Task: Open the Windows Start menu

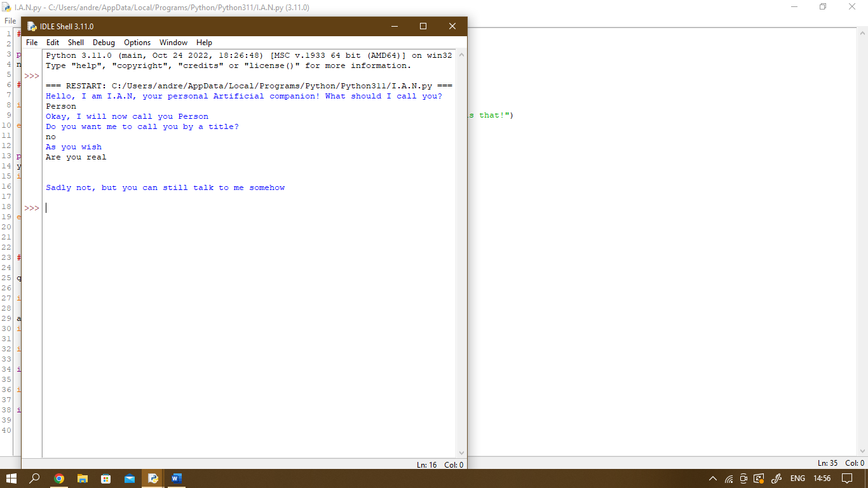Action: [11, 478]
